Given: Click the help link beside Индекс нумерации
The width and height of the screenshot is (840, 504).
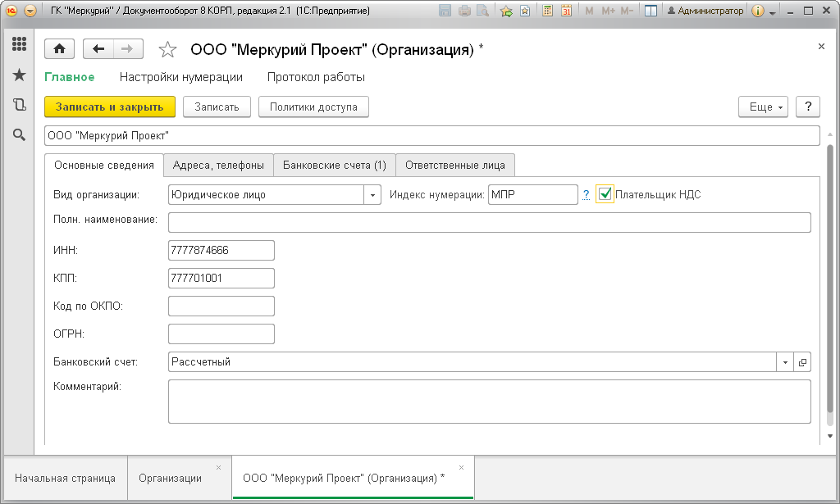Looking at the screenshot, I should pyautogui.click(x=586, y=195).
